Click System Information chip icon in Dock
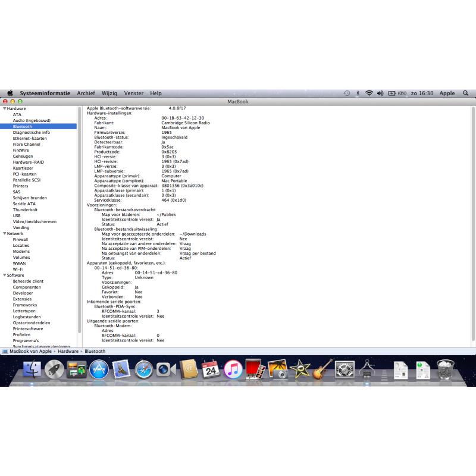476x476 pixels. (367, 369)
